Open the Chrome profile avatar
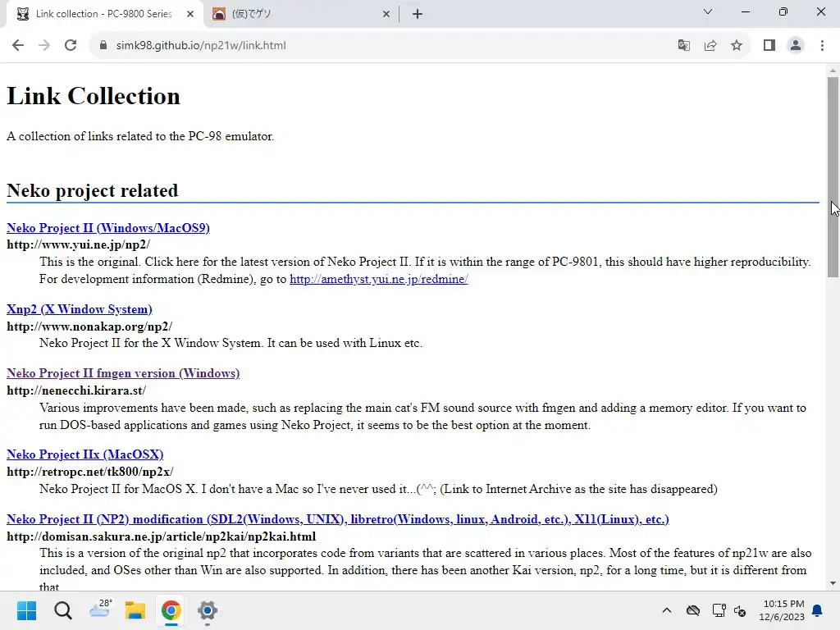Screen dimensions: 840x630 coord(796,45)
